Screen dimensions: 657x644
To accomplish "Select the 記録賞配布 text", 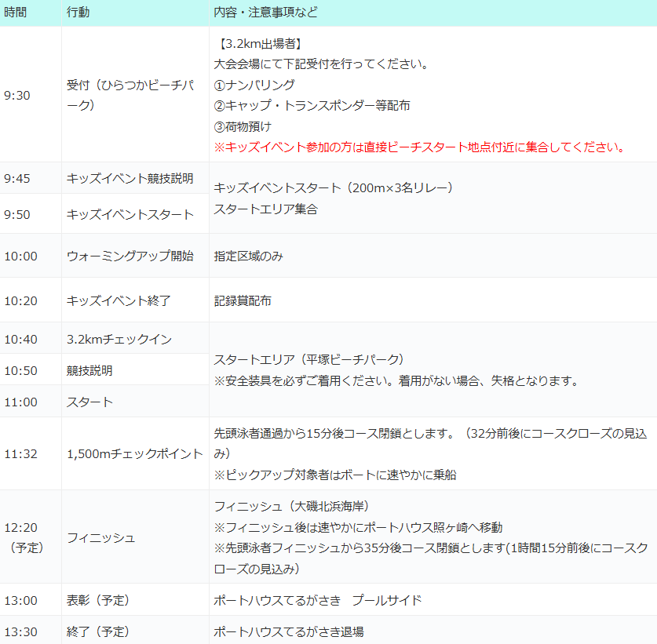I will pyautogui.click(x=243, y=300).
